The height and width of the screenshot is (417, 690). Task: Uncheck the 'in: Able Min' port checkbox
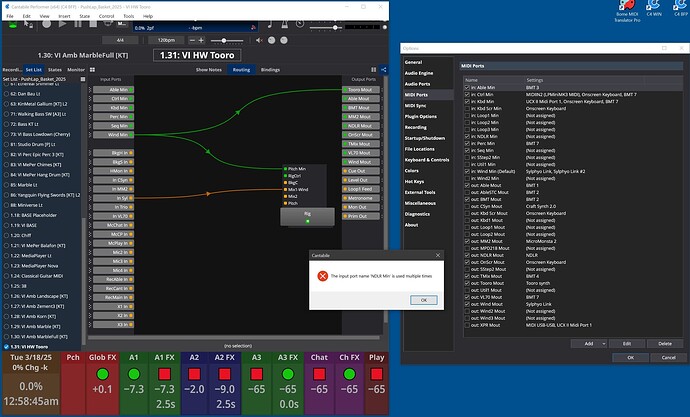coord(467,88)
